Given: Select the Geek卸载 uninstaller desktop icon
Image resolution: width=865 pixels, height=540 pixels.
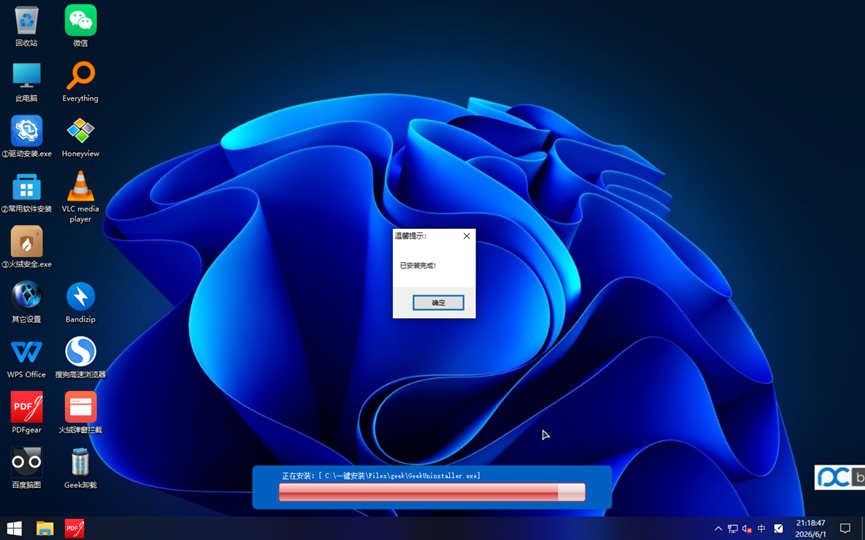Looking at the screenshot, I should pos(81,468).
